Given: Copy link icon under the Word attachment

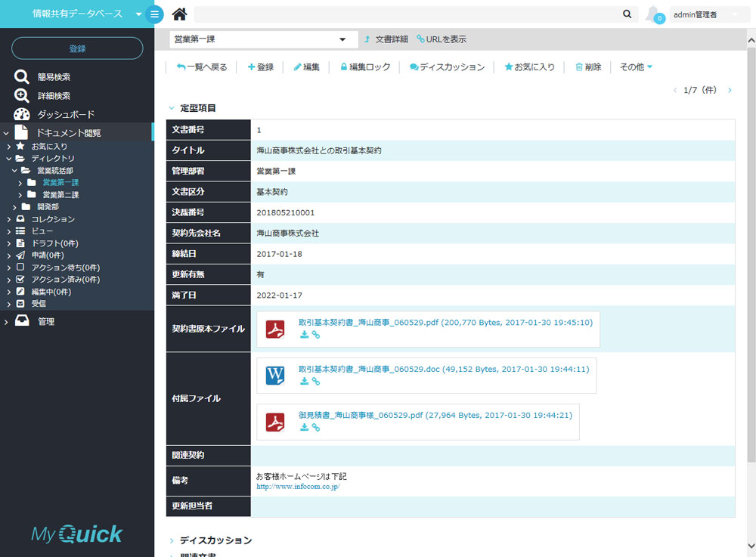Looking at the screenshot, I should pos(316,382).
